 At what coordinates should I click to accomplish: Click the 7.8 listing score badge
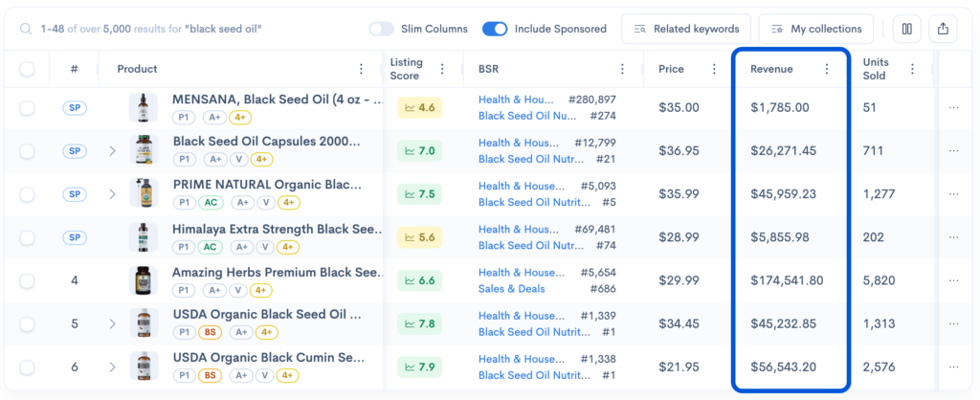coord(419,323)
